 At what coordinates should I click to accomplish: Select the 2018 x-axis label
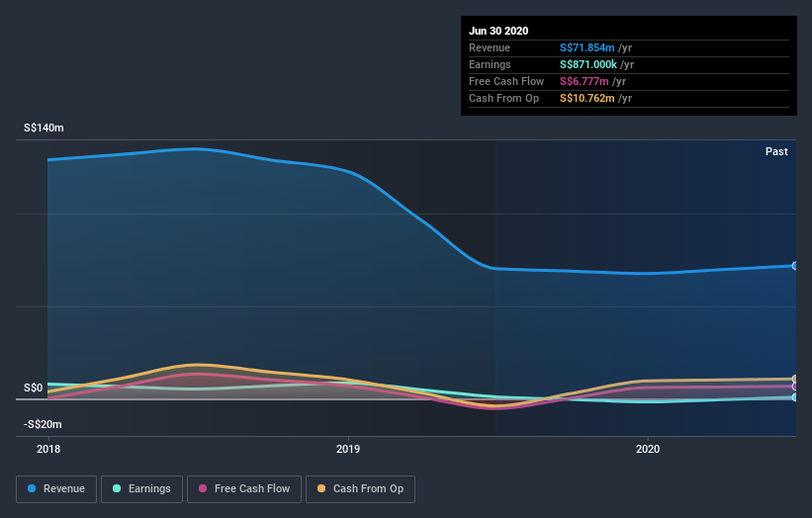(48, 449)
